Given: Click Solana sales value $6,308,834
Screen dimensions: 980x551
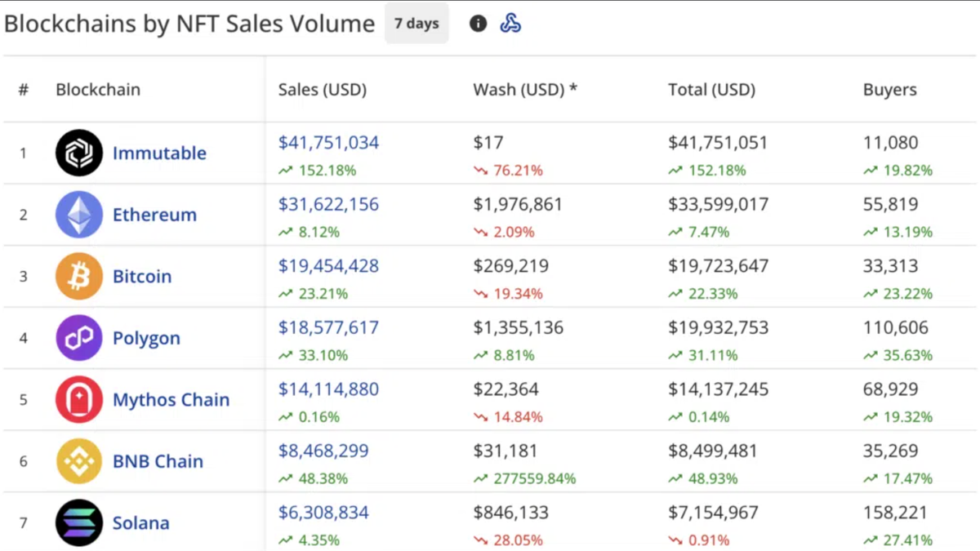Looking at the screenshot, I should click(323, 513).
